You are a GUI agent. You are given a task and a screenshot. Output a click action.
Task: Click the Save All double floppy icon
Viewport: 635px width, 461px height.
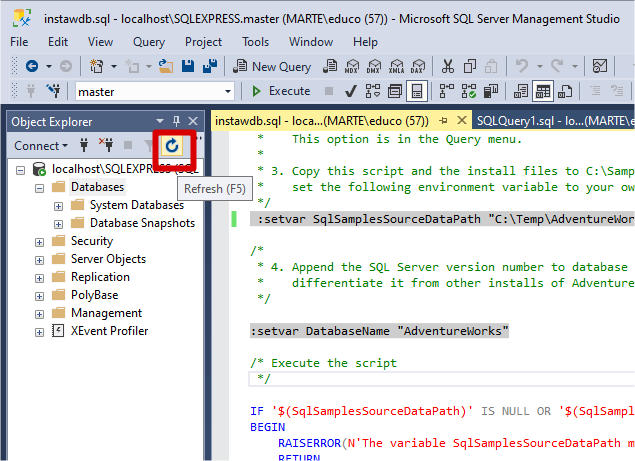click(x=210, y=66)
